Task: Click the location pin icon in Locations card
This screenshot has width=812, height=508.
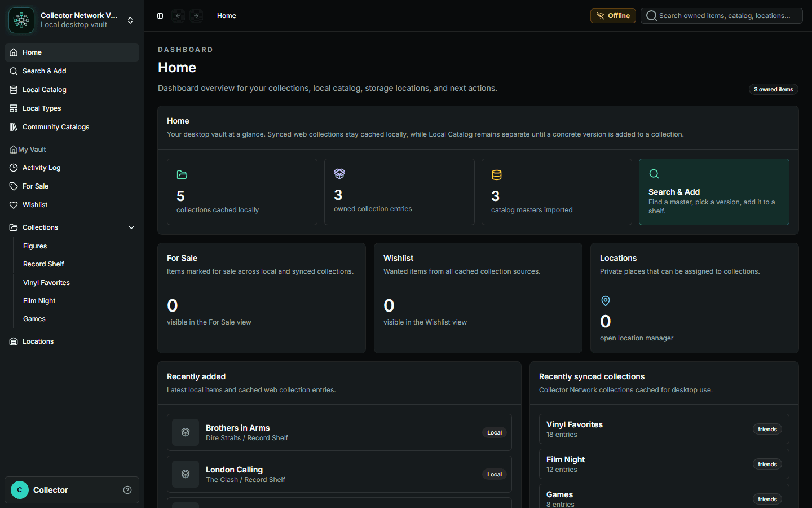Action: pyautogui.click(x=606, y=301)
